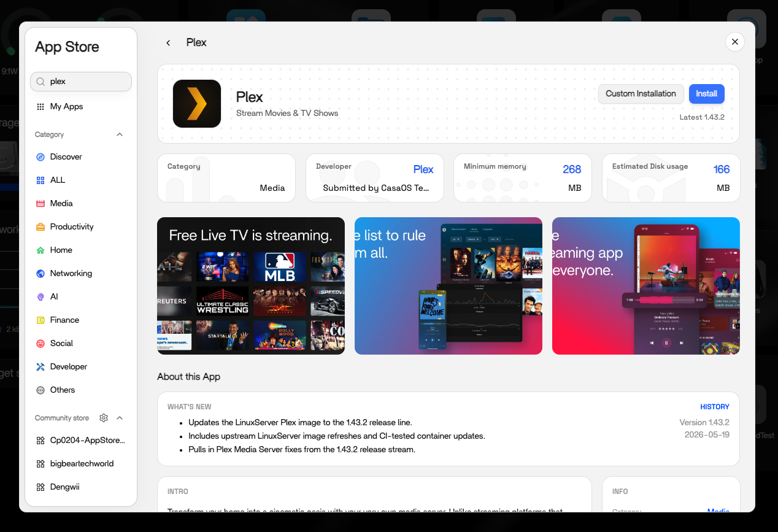Click the Install button
Viewport: 778px width, 532px height.
pyautogui.click(x=707, y=94)
